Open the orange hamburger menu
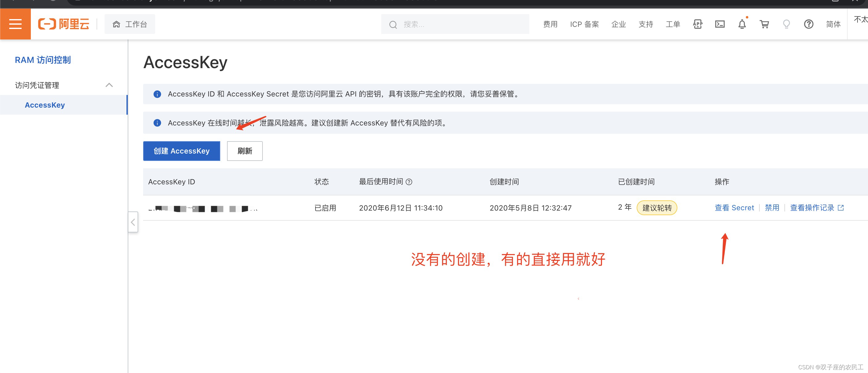Image resolution: width=868 pixels, height=373 pixels. pos(15,24)
